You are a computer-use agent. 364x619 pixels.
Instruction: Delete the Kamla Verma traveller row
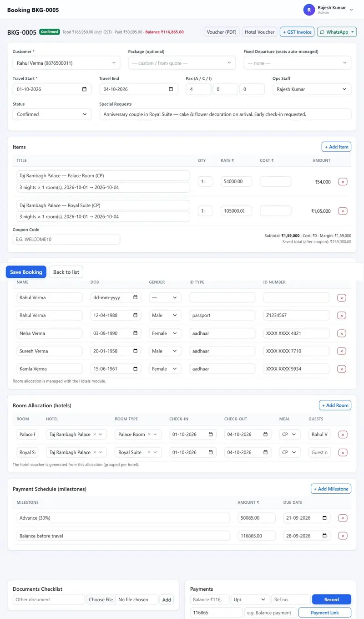tap(342, 369)
